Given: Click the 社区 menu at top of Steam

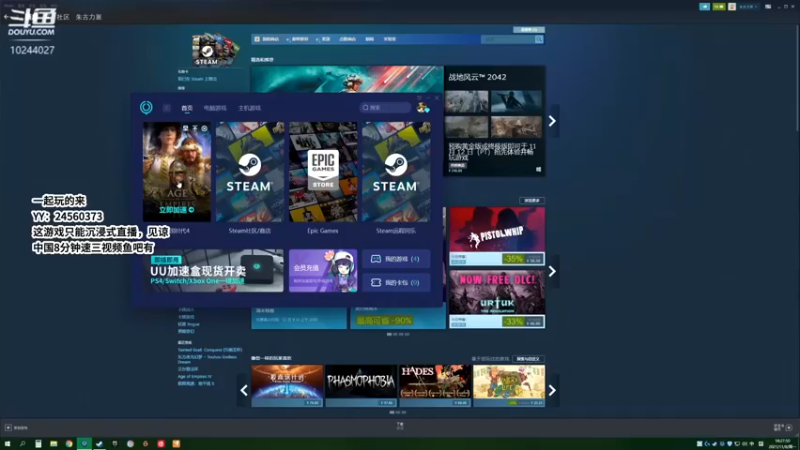Looking at the screenshot, I should click(63, 17).
